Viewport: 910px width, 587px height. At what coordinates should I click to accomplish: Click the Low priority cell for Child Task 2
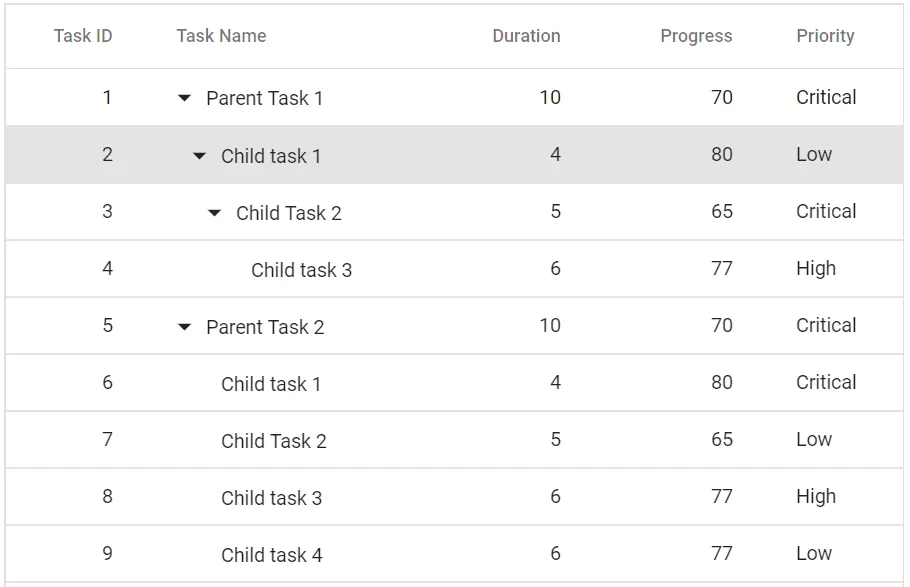815,440
